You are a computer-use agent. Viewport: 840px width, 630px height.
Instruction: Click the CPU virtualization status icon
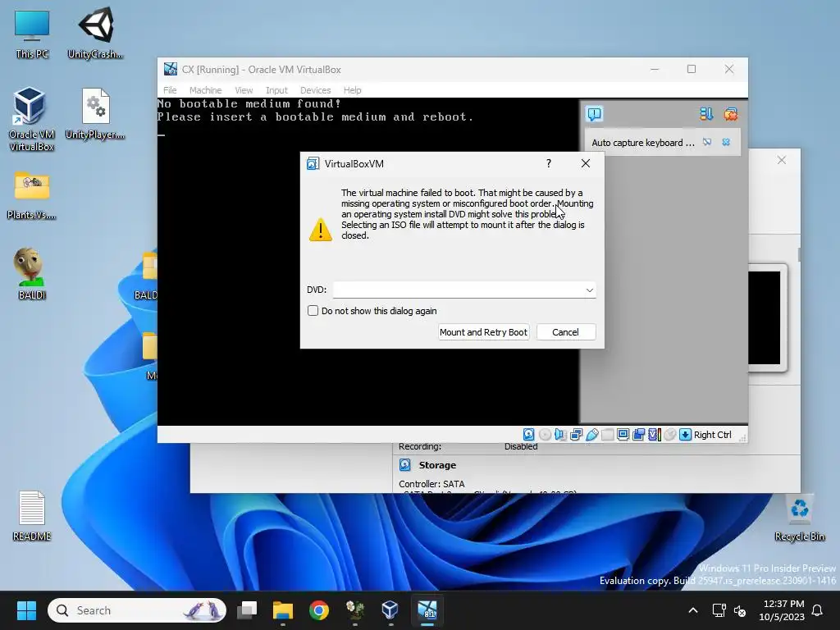point(654,435)
